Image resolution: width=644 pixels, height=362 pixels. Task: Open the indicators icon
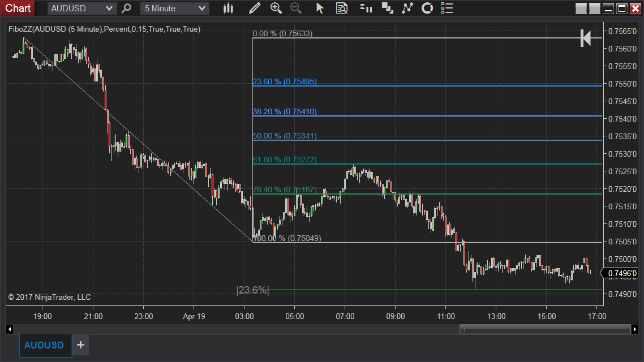[x=407, y=8]
